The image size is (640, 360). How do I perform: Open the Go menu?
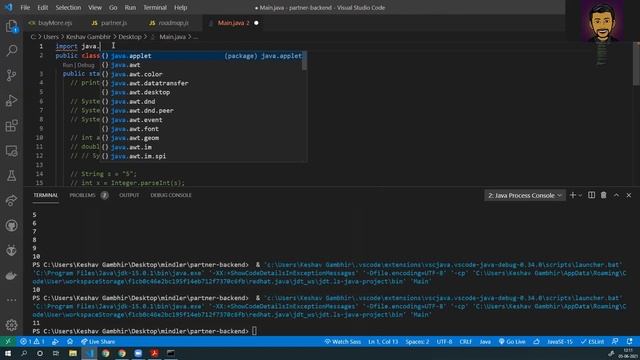click(113, 7)
